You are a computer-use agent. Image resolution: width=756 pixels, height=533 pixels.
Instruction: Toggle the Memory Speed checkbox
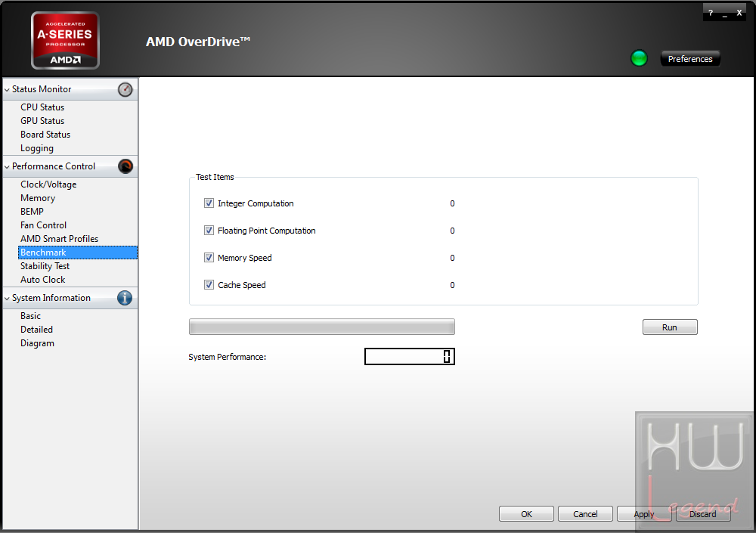click(209, 258)
